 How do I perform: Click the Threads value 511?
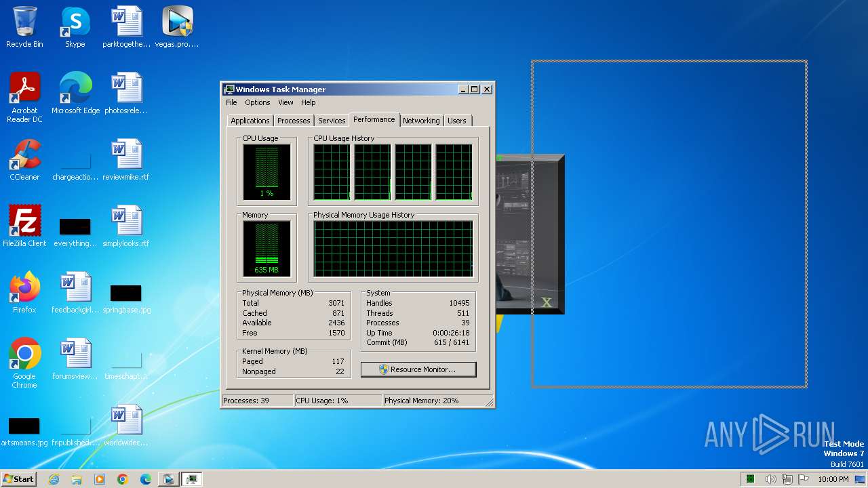tap(463, 313)
